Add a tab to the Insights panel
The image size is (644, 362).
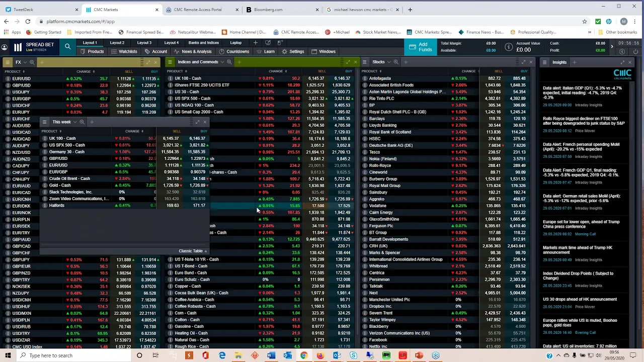[574, 62]
